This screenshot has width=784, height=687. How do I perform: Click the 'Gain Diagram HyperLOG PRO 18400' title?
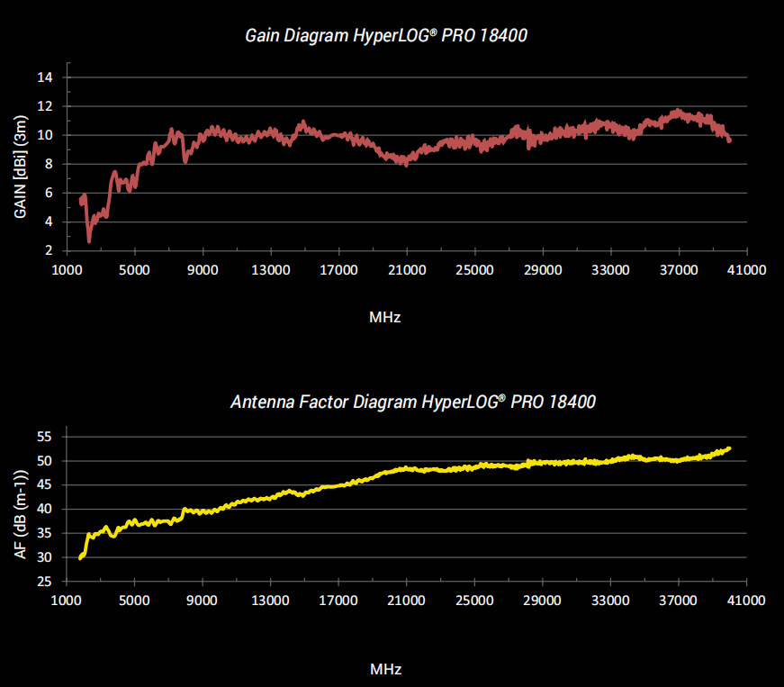click(386, 35)
